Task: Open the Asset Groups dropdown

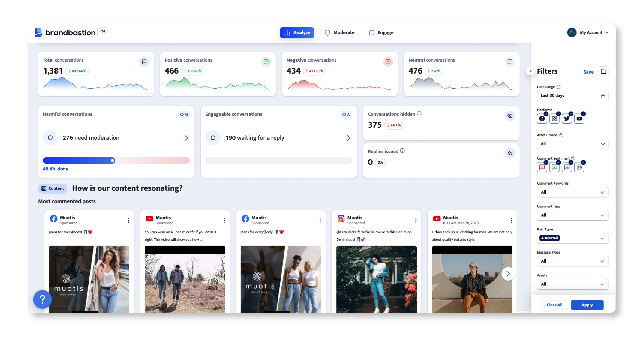Action: [x=572, y=144]
